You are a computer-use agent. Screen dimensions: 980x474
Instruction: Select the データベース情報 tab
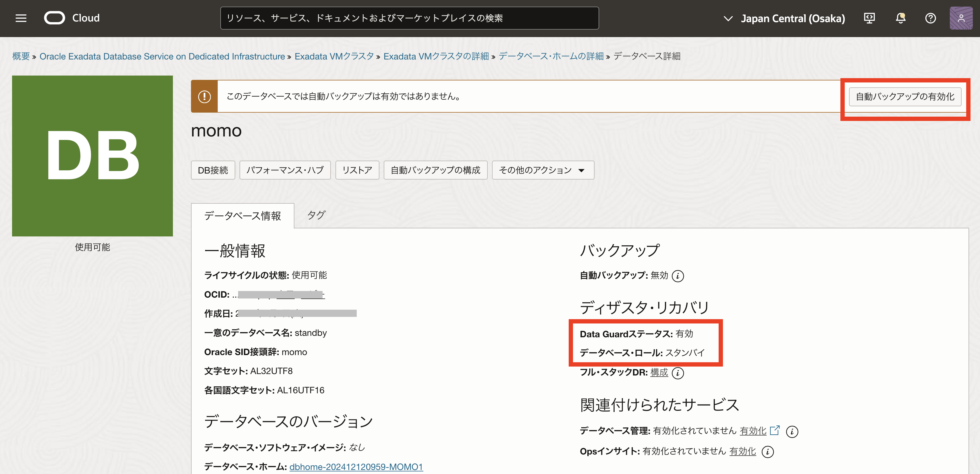click(242, 216)
